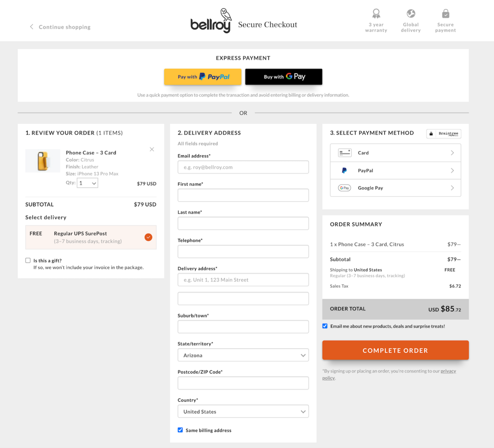Viewport: 494px width, 448px height.
Task: Click the Phone Case – 3 Card title
Action: coord(91,153)
